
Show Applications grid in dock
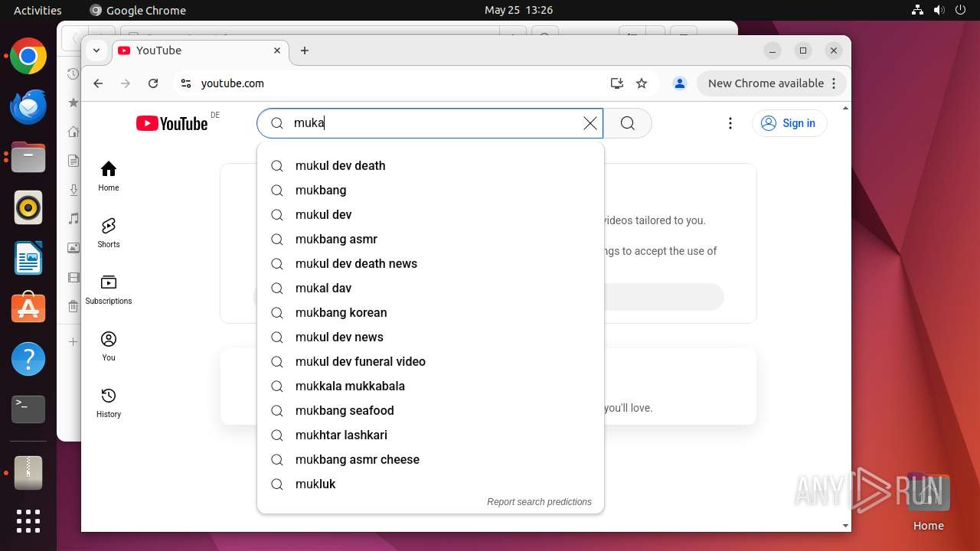[x=28, y=521]
